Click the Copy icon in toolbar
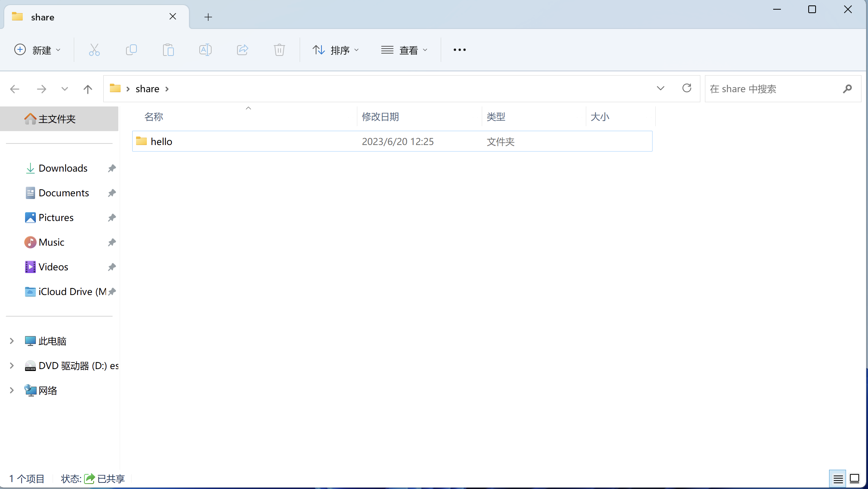Image resolution: width=868 pixels, height=489 pixels. coord(131,50)
